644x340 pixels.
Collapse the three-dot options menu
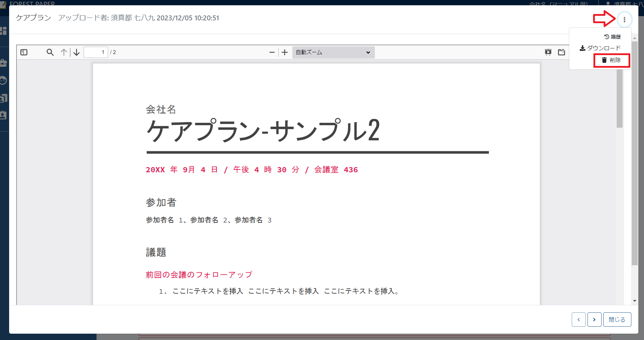[624, 20]
